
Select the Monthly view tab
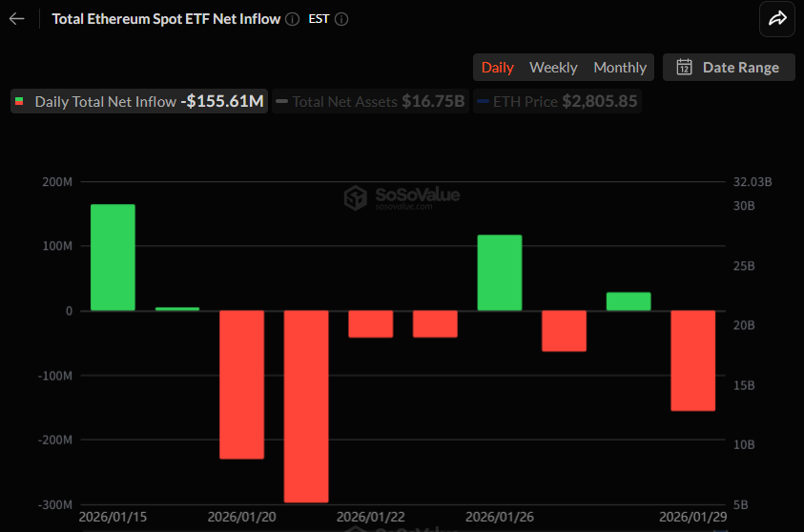point(620,67)
